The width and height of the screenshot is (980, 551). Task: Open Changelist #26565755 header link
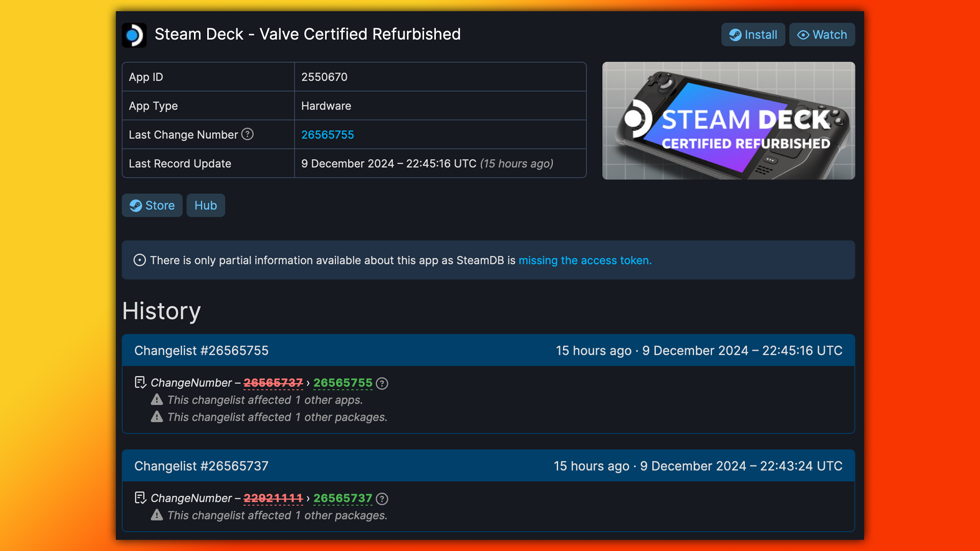tap(201, 350)
